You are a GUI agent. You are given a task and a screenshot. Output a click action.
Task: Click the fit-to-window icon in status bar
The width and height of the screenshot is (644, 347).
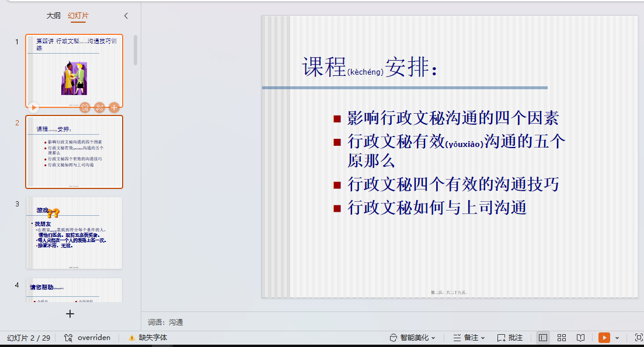click(x=639, y=338)
